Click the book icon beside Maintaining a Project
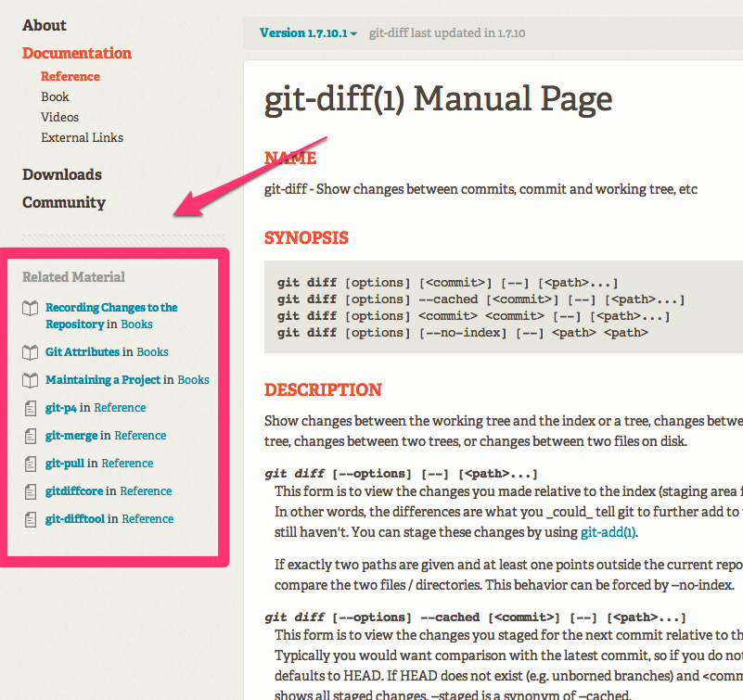Image resolution: width=743 pixels, height=700 pixels. point(31,380)
